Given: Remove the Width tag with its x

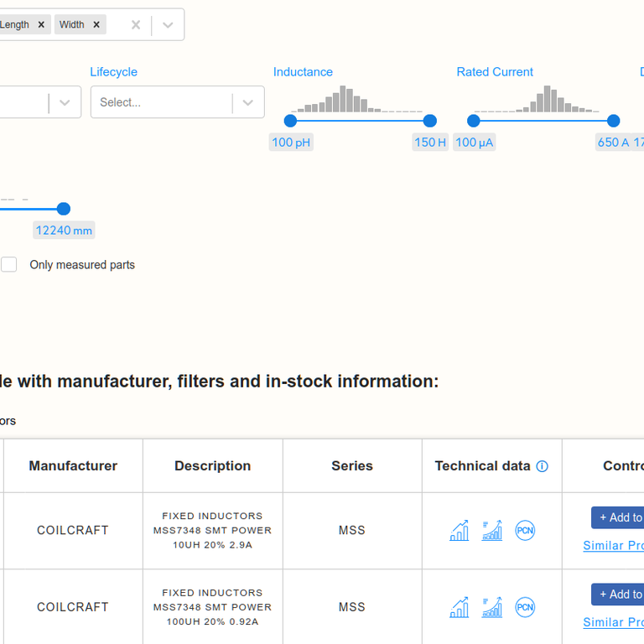Looking at the screenshot, I should tap(96, 24).
